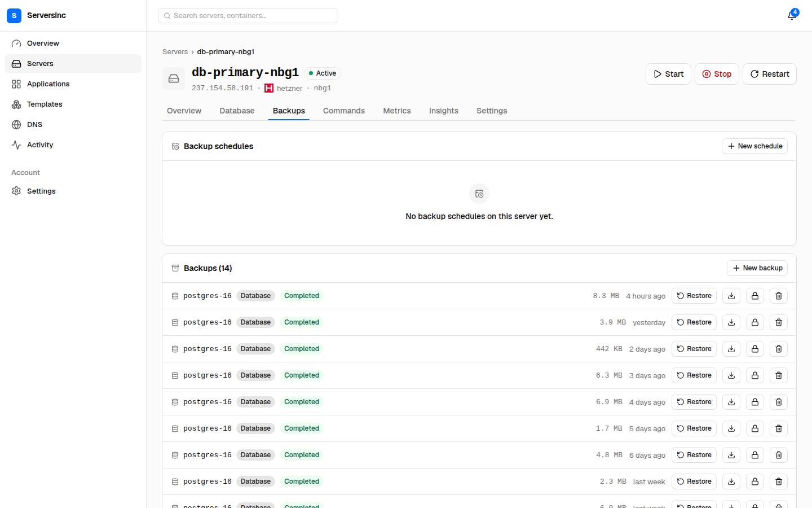Image resolution: width=812 pixels, height=508 pixels.
Task: Delete the 442 KB backup
Action: tap(779, 349)
